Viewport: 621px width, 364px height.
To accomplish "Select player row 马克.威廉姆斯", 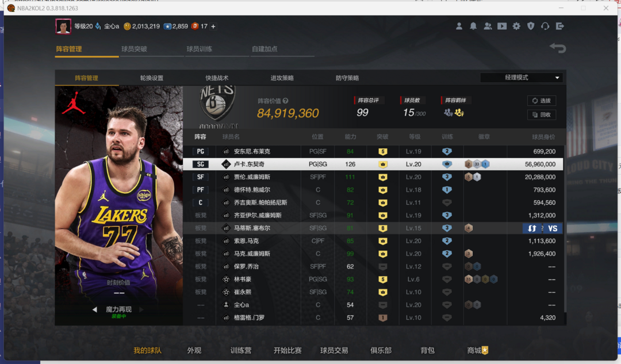I will (x=373, y=254).
